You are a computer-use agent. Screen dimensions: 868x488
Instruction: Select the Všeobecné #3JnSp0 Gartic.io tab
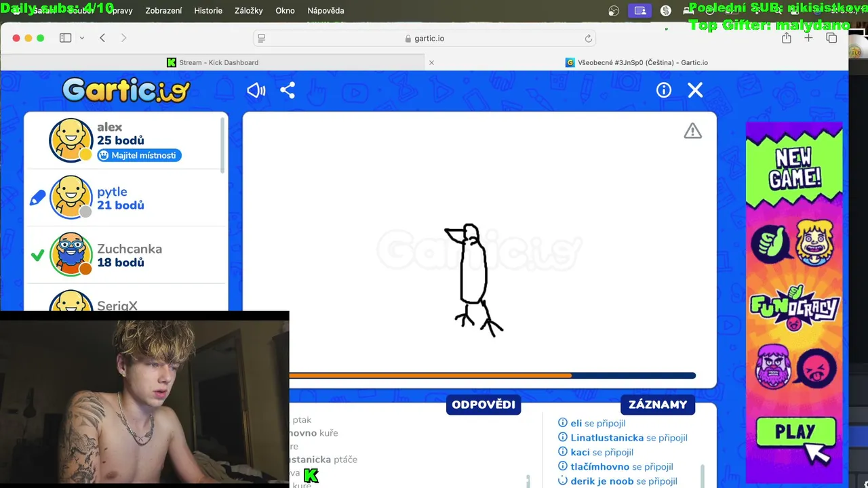[x=637, y=62]
